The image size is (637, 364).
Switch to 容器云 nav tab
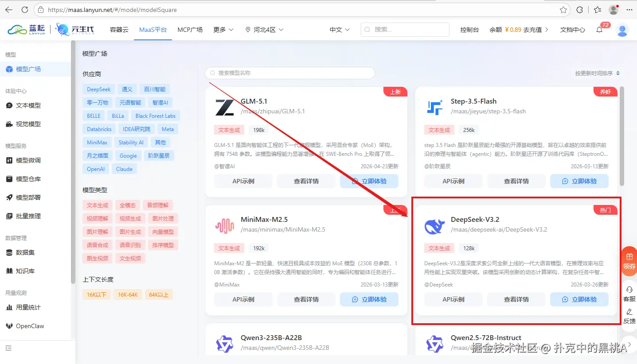click(x=119, y=30)
